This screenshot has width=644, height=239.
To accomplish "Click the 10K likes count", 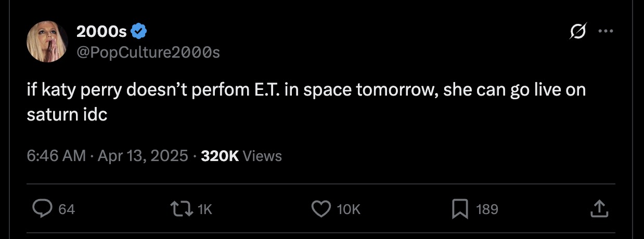I will pos(349,209).
